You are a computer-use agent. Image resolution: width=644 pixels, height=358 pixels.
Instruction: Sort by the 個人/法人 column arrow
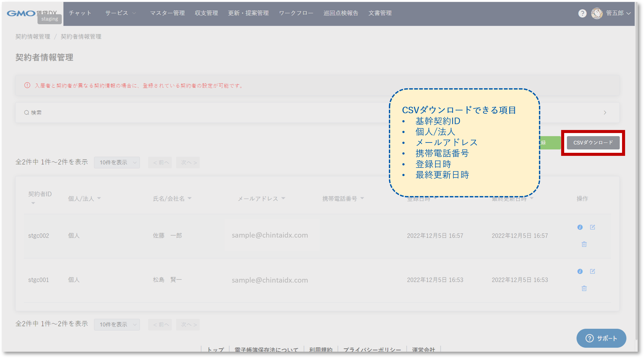(99, 198)
